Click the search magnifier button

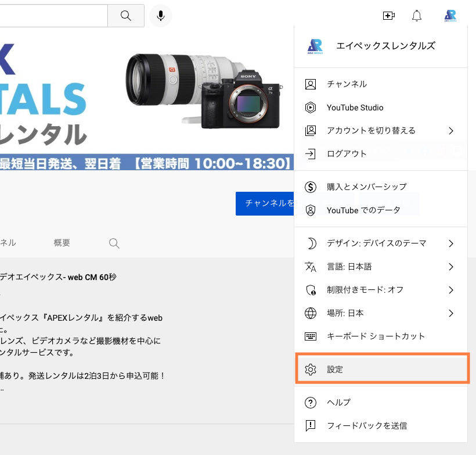pos(126,16)
